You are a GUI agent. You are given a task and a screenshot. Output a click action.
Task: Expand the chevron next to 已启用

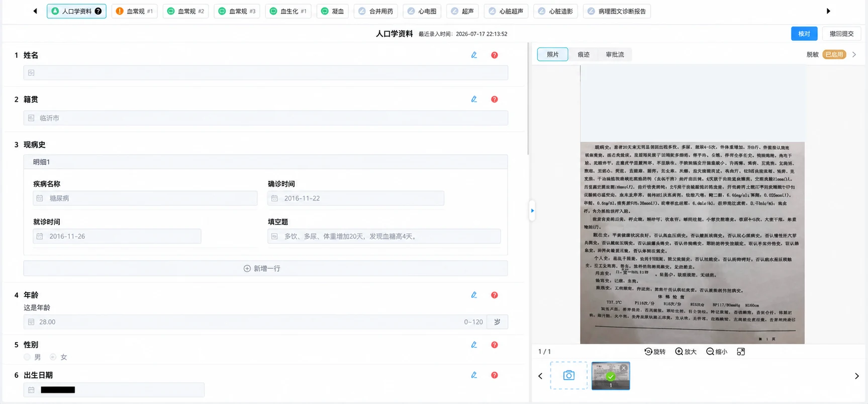tap(854, 54)
